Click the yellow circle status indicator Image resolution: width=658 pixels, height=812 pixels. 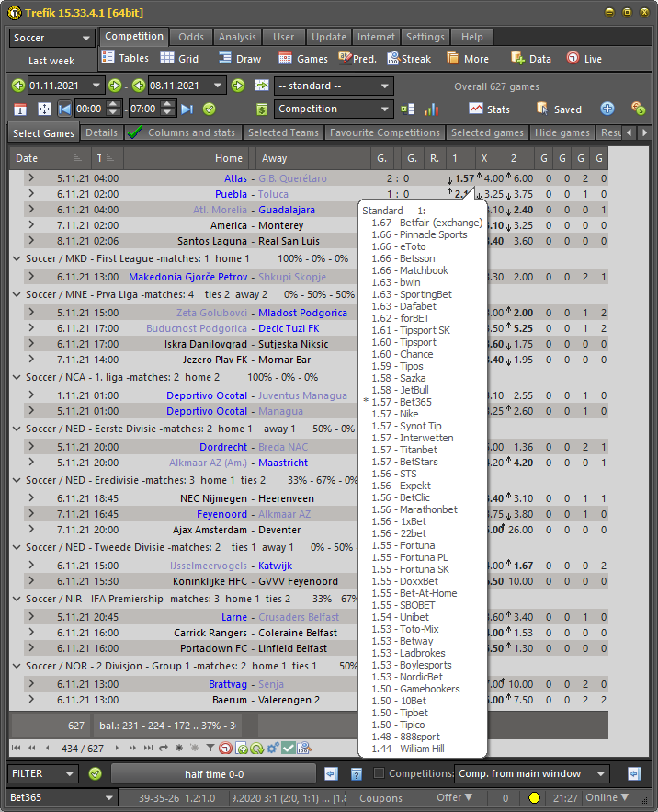534,797
